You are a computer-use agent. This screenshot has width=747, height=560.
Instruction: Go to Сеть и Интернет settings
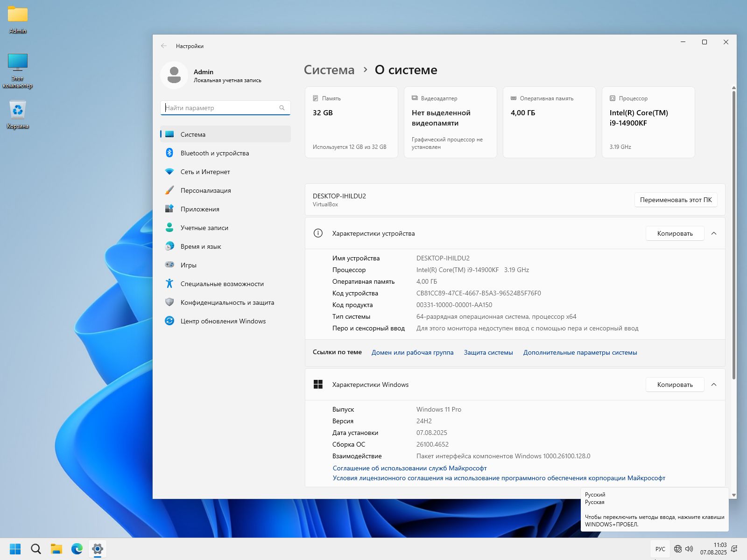click(x=226, y=172)
